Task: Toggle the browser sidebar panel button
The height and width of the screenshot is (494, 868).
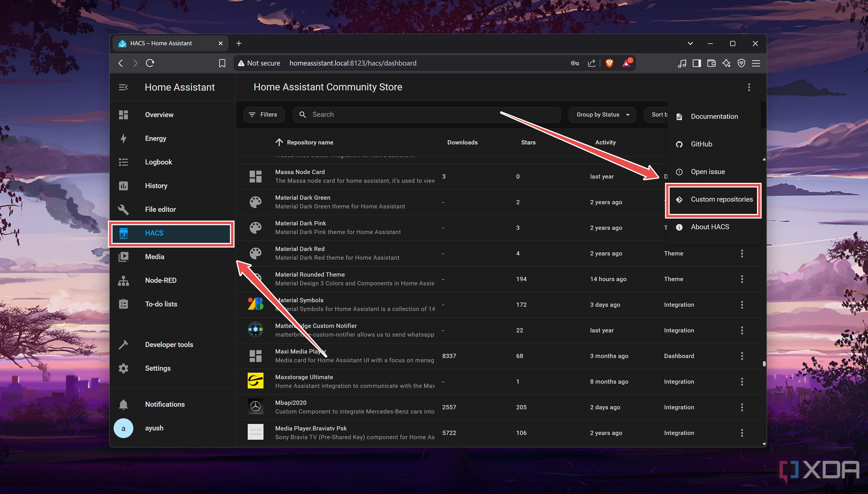Action: tap(696, 63)
